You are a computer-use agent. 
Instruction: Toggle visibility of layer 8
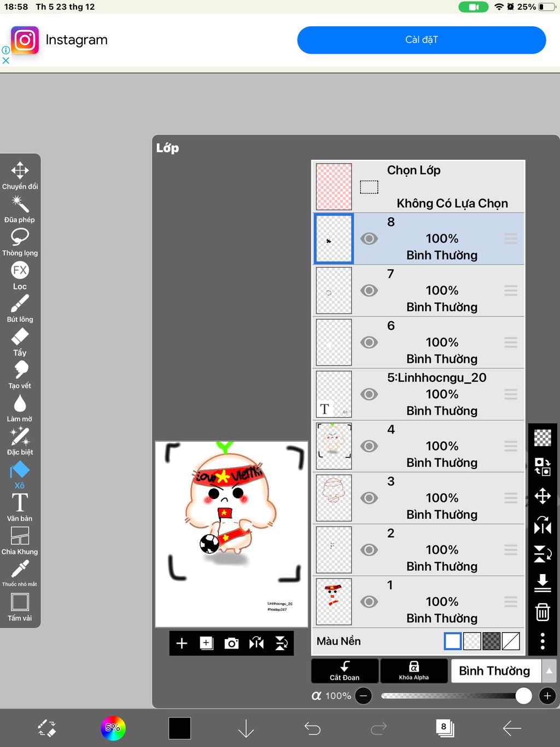[369, 239]
